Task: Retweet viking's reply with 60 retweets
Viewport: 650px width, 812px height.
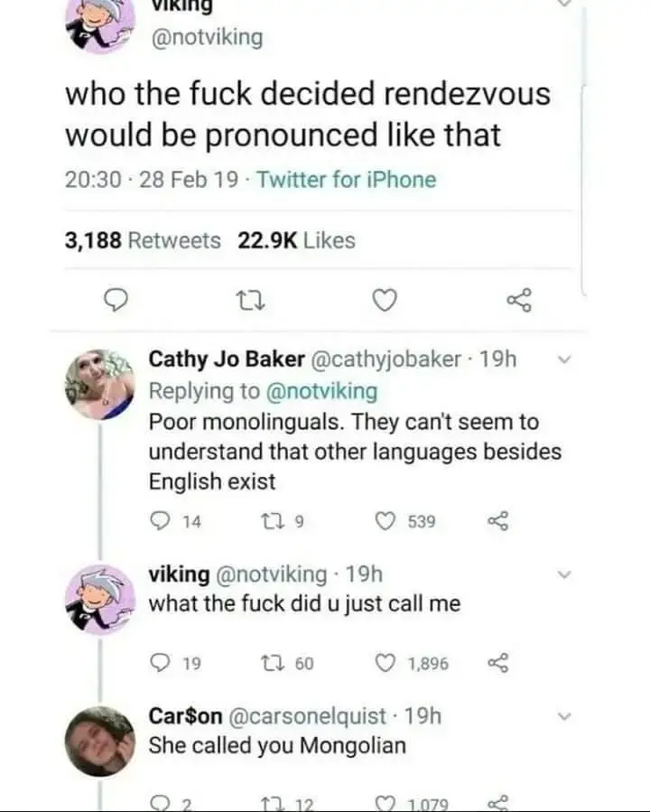Action: 270,664
